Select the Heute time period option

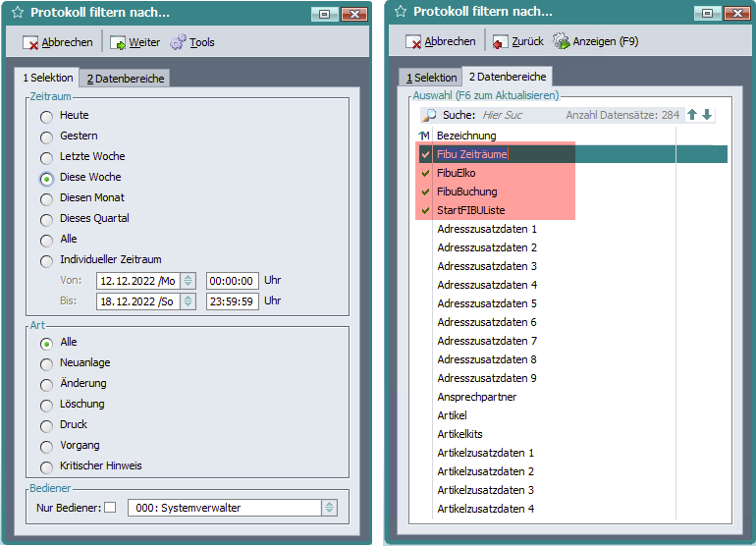(x=46, y=116)
